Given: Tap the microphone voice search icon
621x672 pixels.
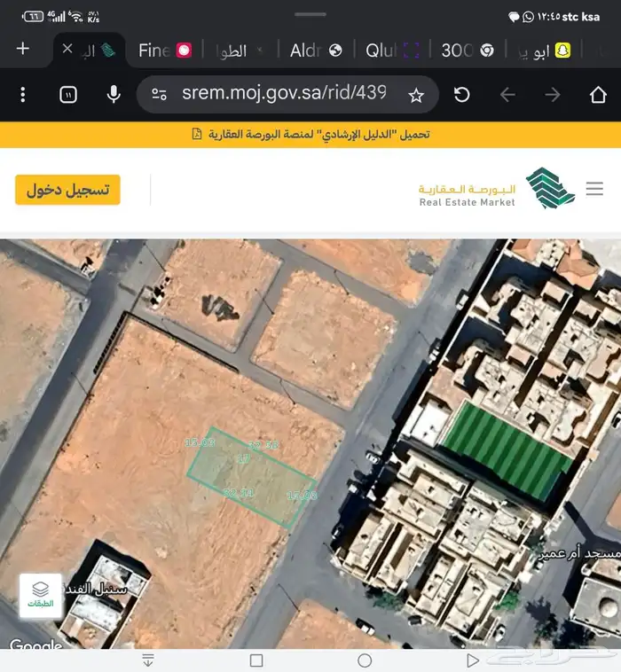Looking at the screenshot, I should pos(114,94).
